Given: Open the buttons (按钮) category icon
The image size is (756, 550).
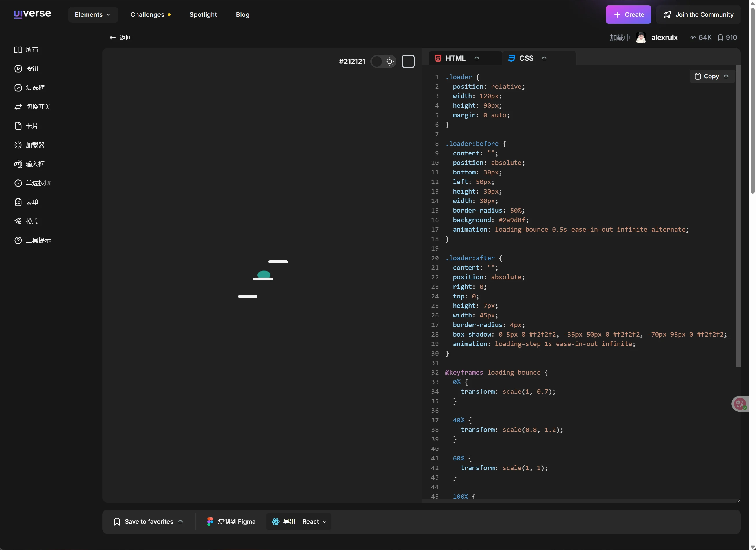Looking at the screenshot, I should point(18,69).
